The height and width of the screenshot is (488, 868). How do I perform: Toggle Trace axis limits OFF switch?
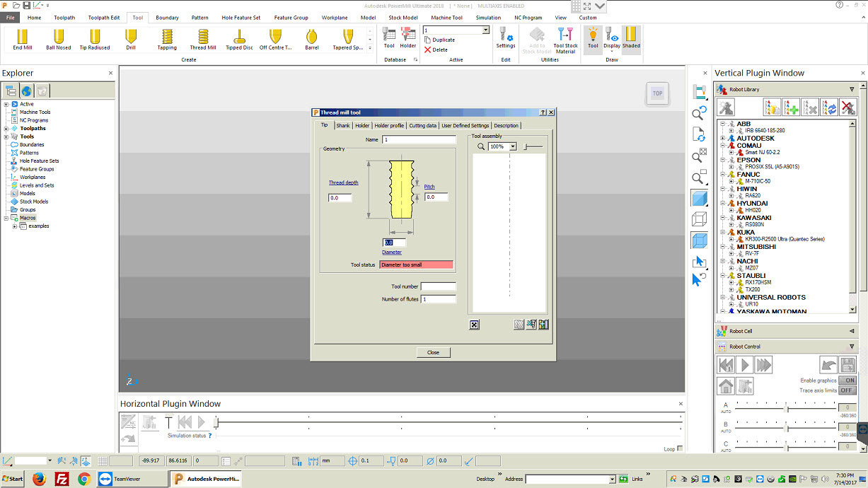pyautogui.click(x=847, y=390)
